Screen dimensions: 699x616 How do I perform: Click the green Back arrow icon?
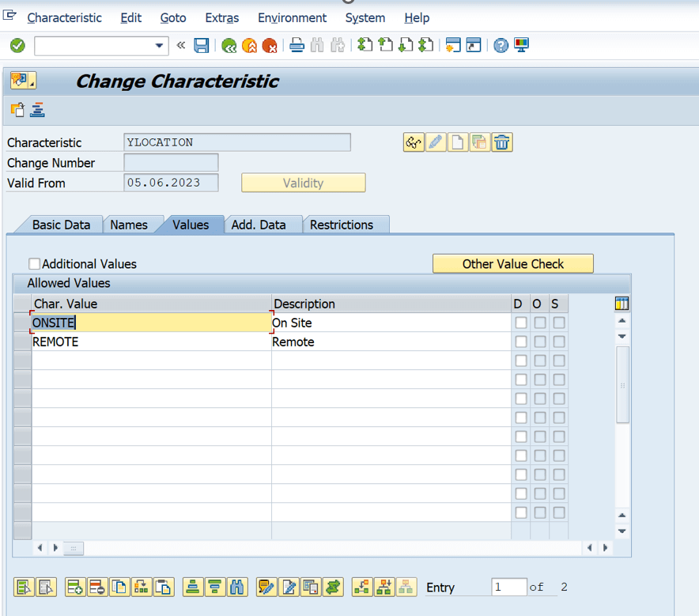pyautogui.click(x=229, y=45)
